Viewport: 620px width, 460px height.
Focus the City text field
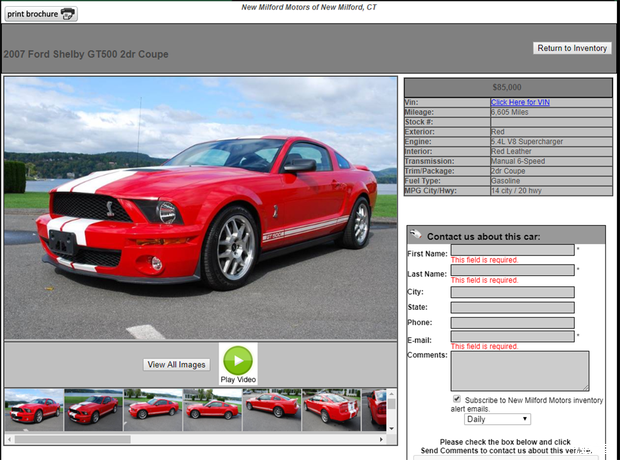coord(512,292)
